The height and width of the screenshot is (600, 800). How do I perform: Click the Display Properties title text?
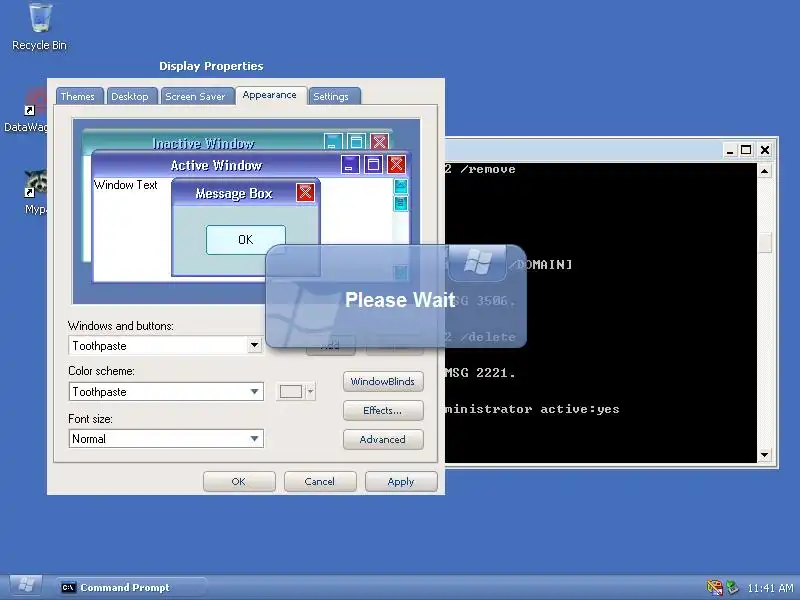click(211, 66)
